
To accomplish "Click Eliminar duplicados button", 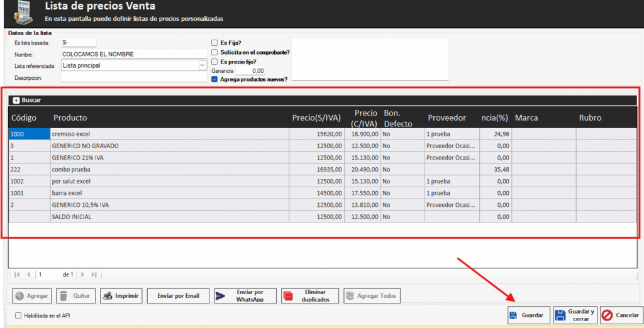I will 309,295.
